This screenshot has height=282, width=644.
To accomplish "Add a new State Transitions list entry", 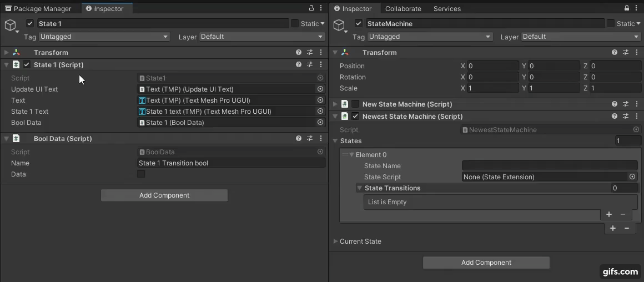I will tap(609, 214).
